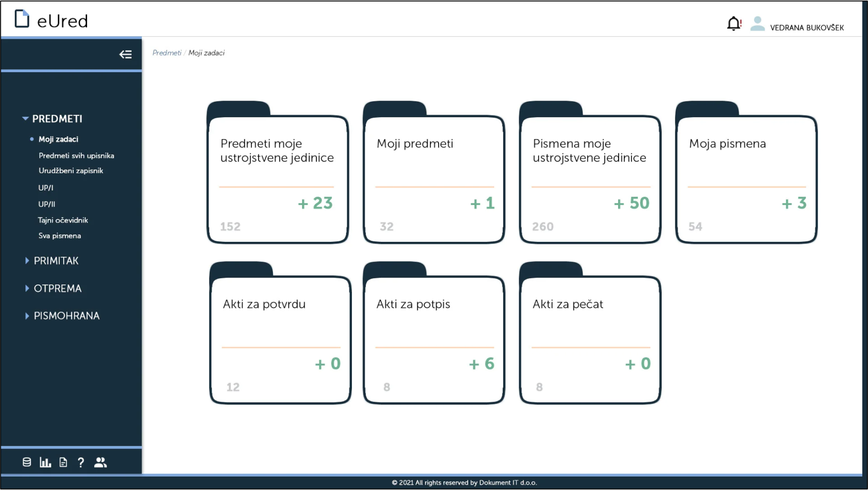
Task: Go to Predmeti svih upisnika
Action: (76, 156)
